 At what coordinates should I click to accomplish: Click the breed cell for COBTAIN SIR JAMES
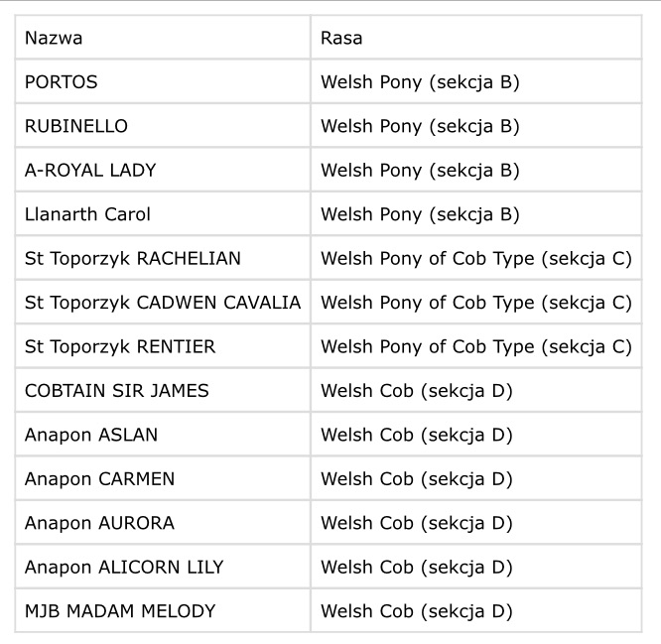tap(416, 391)
